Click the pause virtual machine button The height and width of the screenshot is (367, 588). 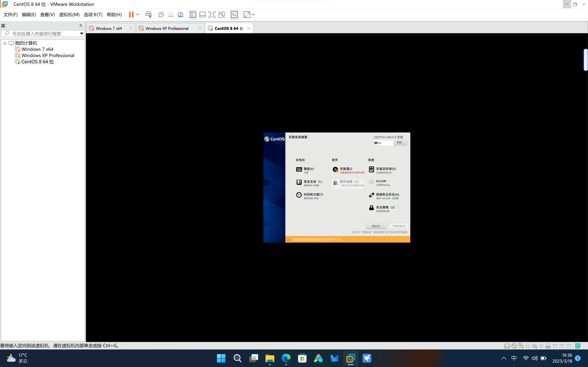(x=131, y=14)
